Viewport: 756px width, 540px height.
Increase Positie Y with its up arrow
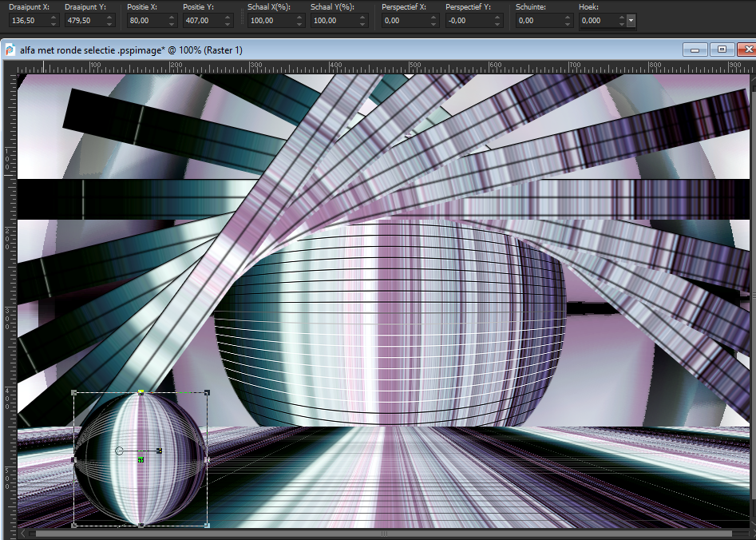pos(228,18)
